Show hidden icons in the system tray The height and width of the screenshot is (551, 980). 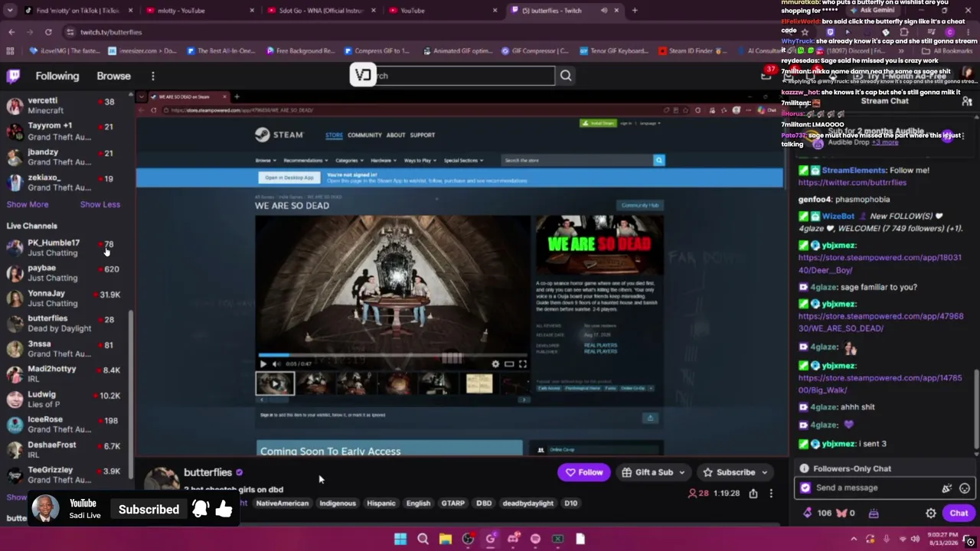tap(854, 539)
